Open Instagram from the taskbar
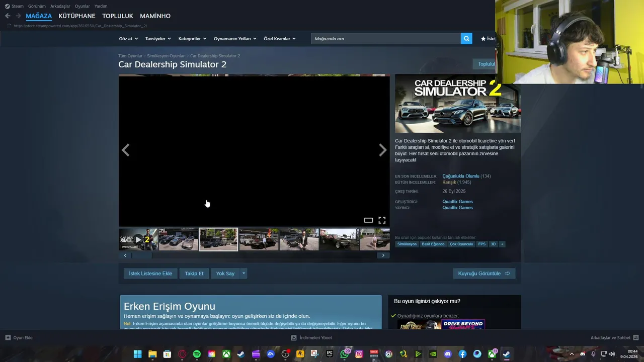The height and width of the screenshot is (362, 644). click(x=359, y=354)
